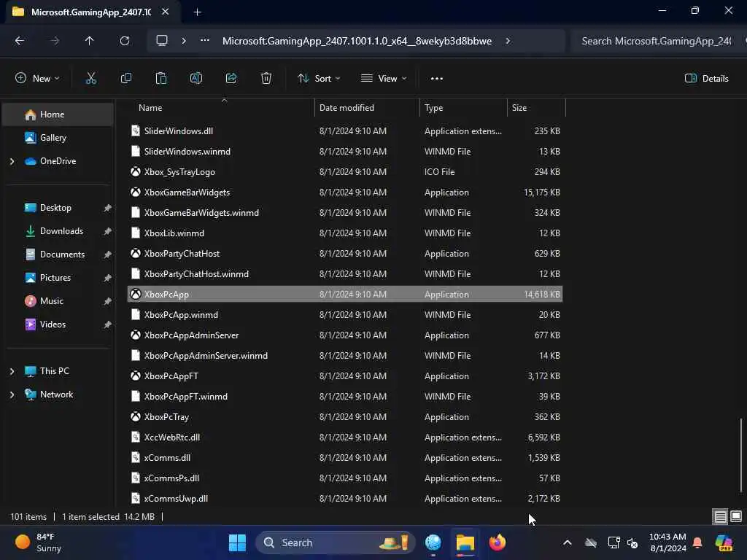
Task: Open the See more ellipsis in command bar
Action: pos(436,79)
